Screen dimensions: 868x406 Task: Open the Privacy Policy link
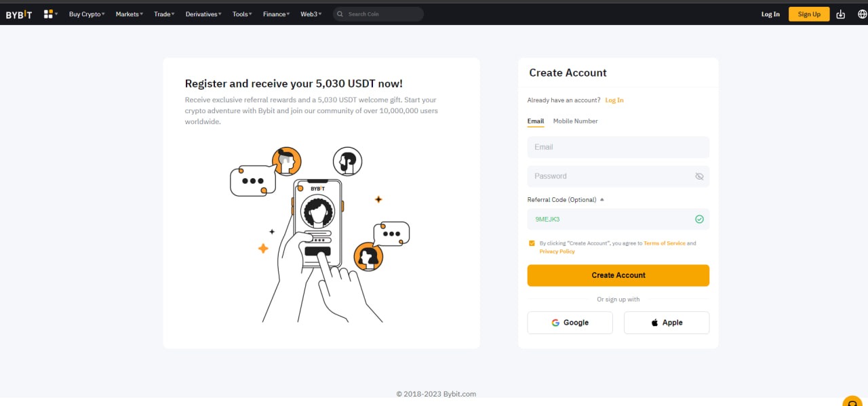coord(557,251)
